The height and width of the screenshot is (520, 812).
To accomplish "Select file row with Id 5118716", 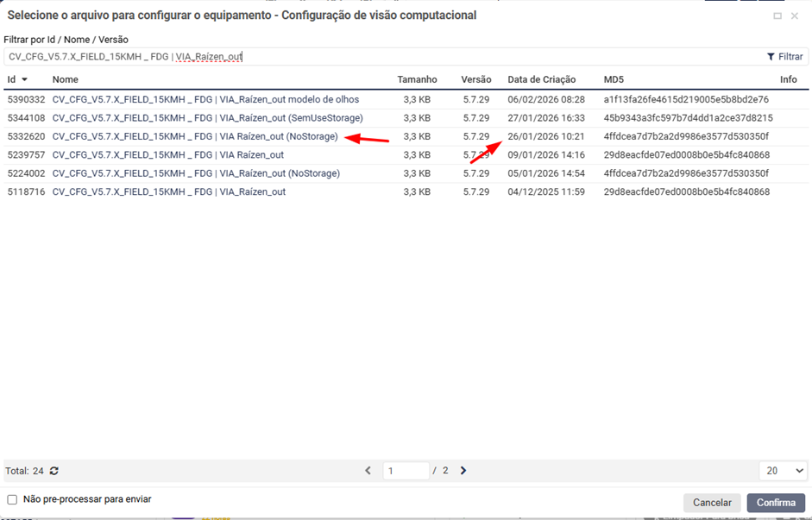I will coord(169,191).
